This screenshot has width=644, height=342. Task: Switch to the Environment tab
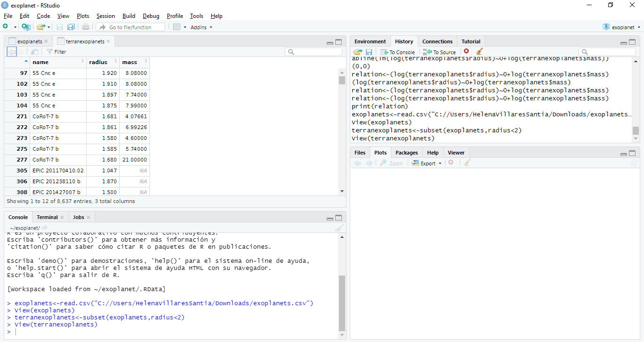coord(370,41)
